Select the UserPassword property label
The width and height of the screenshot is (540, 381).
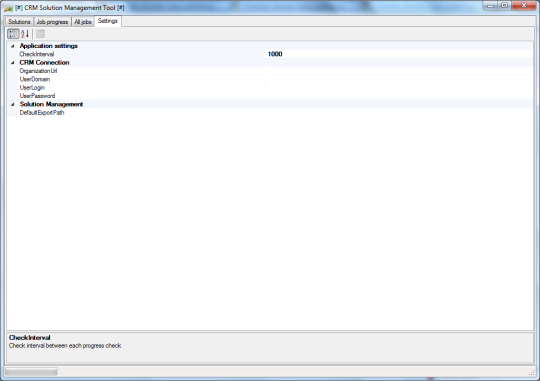pos(37,96)
